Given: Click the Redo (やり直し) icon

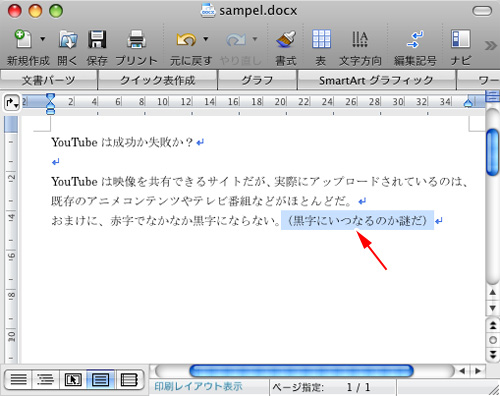Looking at the screenshot, I should click(x=236, y=40).
